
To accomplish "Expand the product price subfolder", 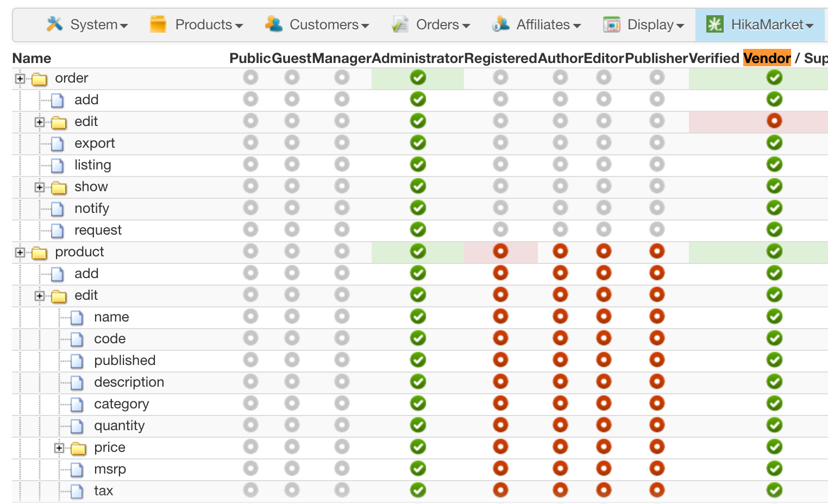I will point(59,448).
